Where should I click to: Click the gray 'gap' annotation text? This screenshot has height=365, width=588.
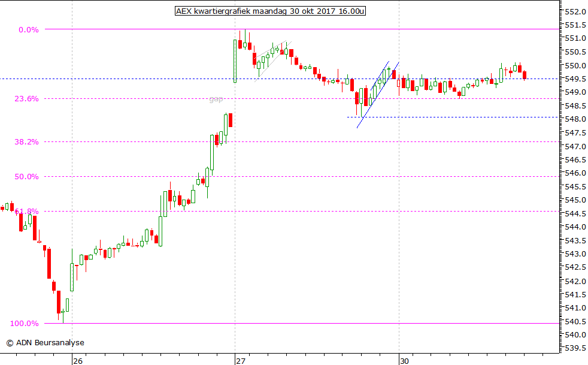tap(216, 99)
